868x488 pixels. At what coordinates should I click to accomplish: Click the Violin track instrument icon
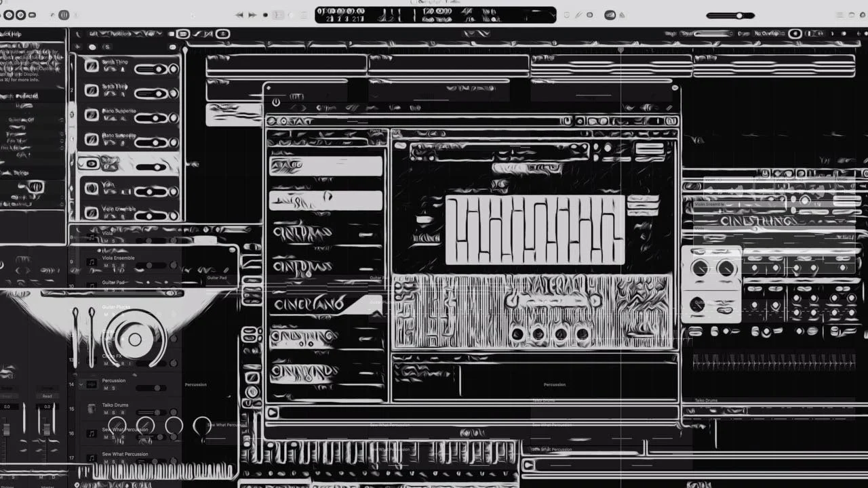(92, 189)
